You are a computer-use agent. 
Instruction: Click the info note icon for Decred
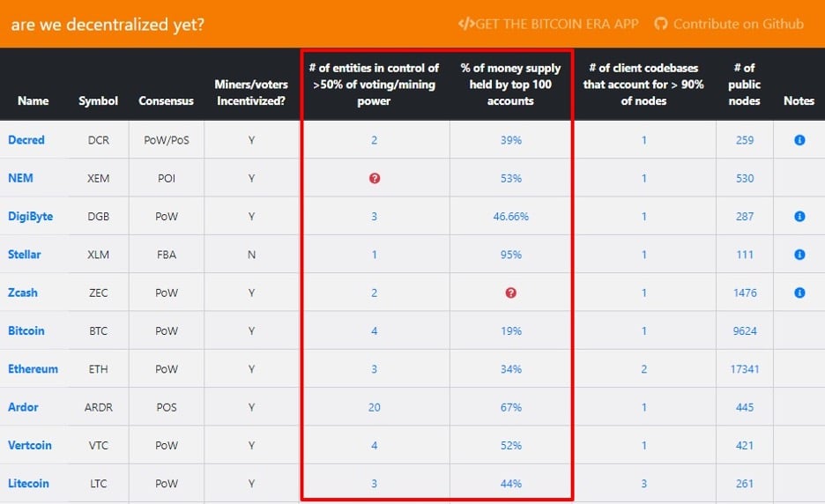(x=799, y=140)
